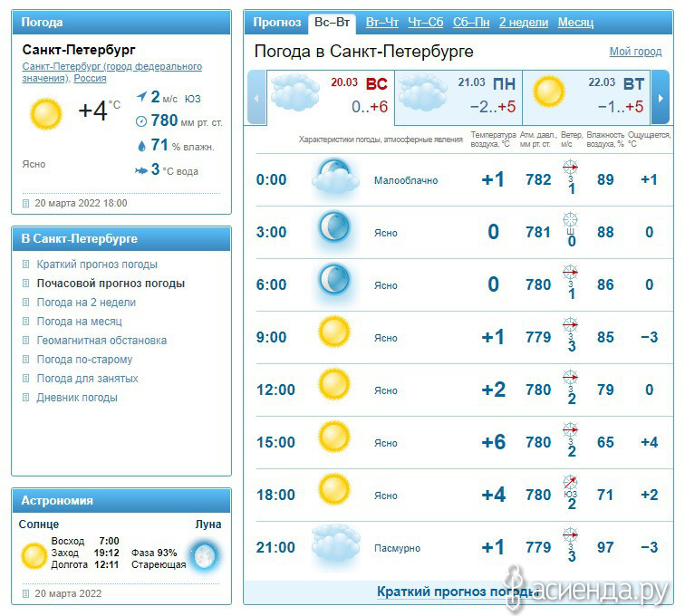Image resolution: width=685 pixels, height=616 pixels.
Task: Open the Сб–Пн forecast tab
Action: 471,23
